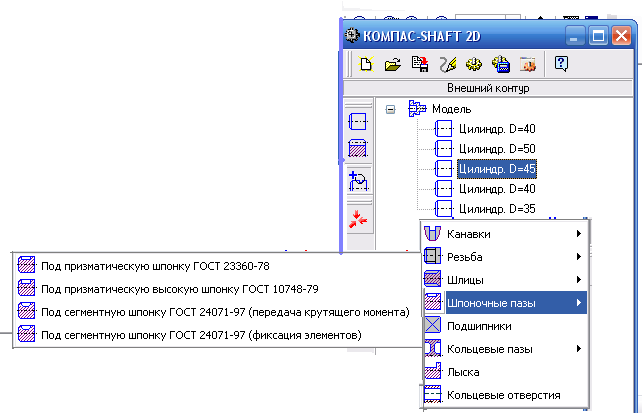Open the Шлицы submenu
The image size is (642, 413).
(x=505, y=280)
